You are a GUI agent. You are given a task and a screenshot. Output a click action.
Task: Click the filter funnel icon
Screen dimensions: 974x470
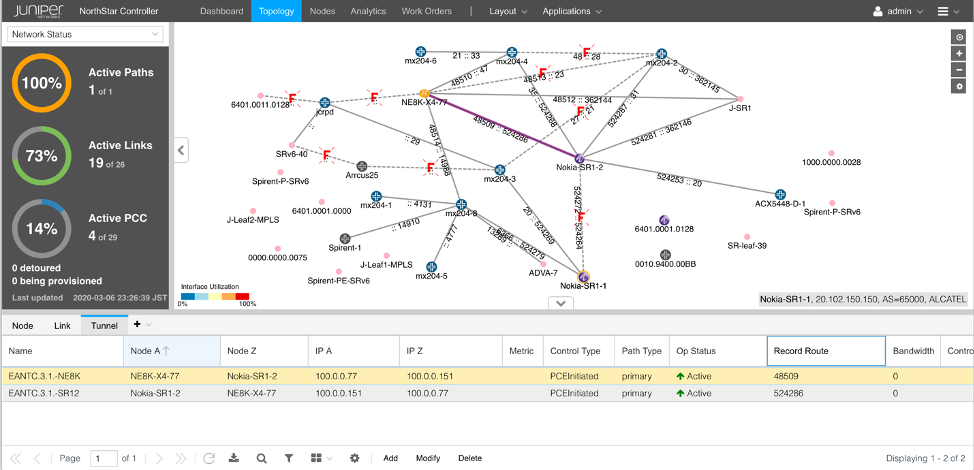(x=288, y=458)
